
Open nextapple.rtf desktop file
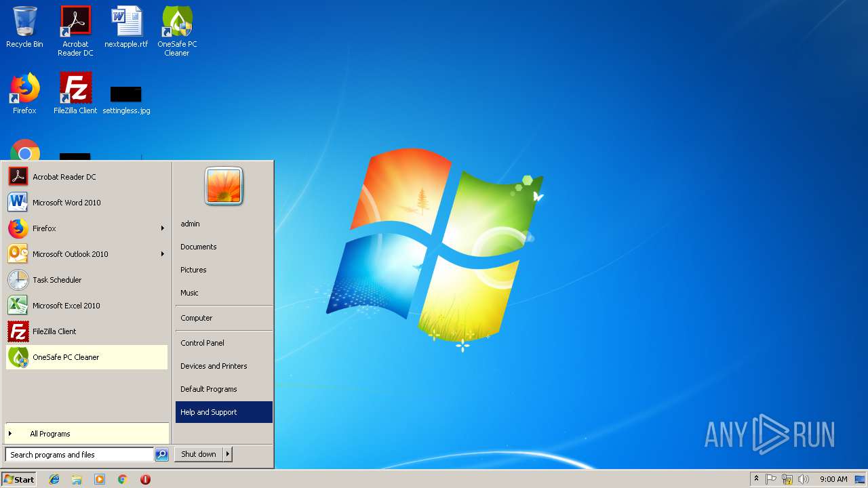pyautogui.click(x=126, y=27)
